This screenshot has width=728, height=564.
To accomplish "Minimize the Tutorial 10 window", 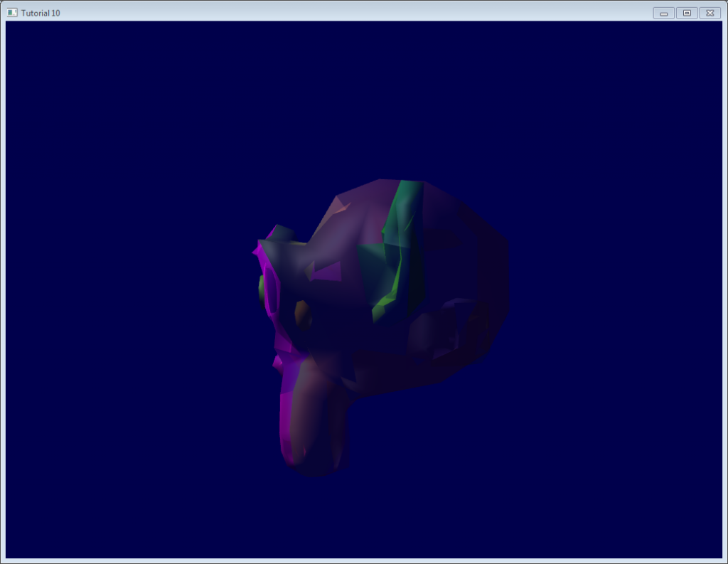I will coord(663,13).
